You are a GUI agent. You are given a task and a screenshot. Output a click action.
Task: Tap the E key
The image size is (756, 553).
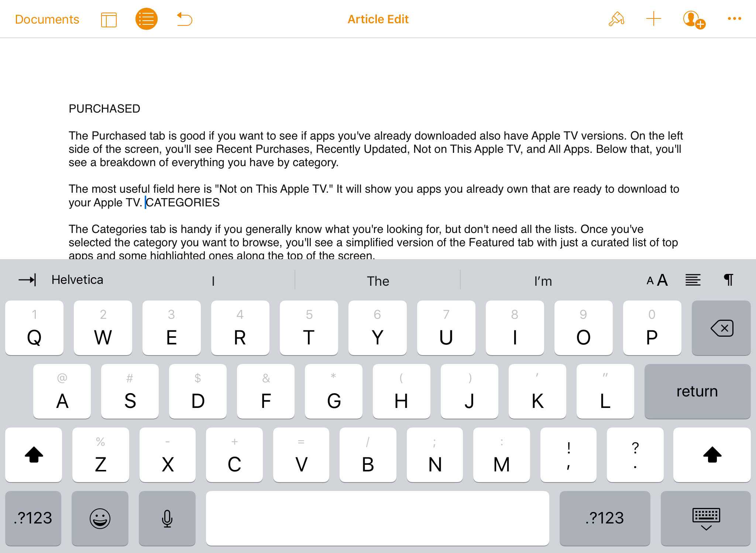172,328
